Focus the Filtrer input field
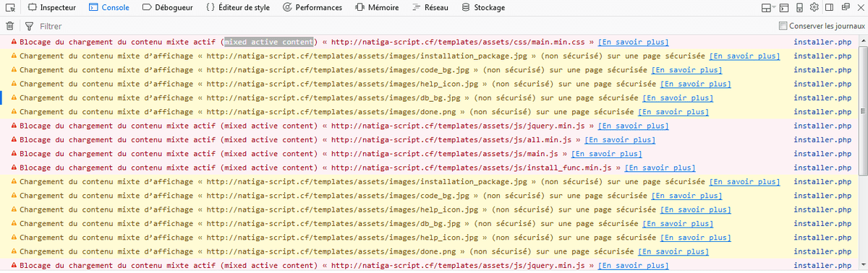Screen dimensions: 868x273 click(x=405, y=26)
